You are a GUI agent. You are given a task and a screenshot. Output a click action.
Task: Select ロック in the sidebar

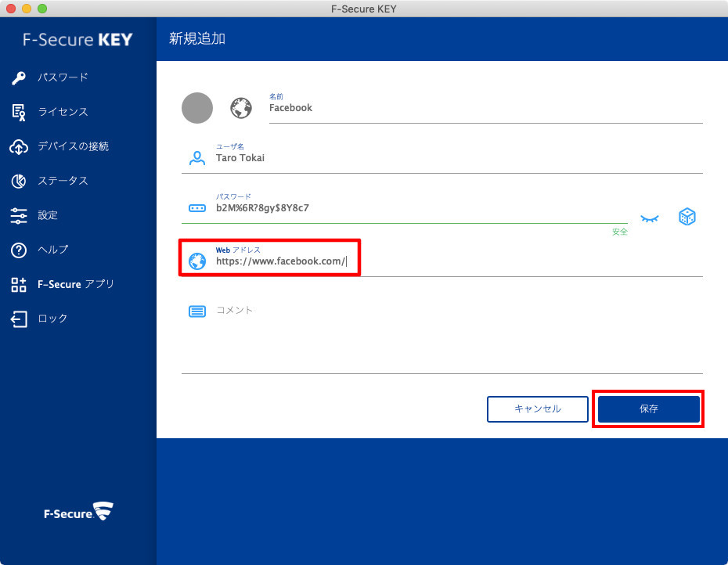tap(52, 318)
